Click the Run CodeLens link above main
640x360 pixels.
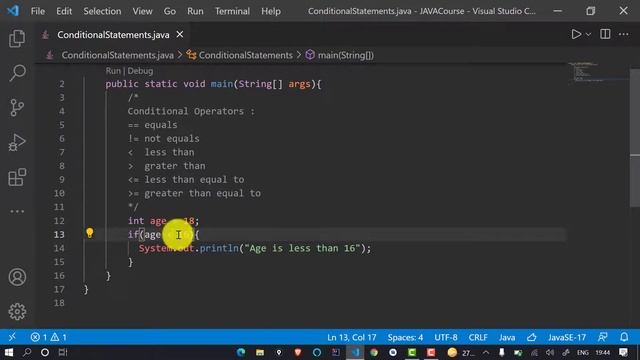(113, 71)
